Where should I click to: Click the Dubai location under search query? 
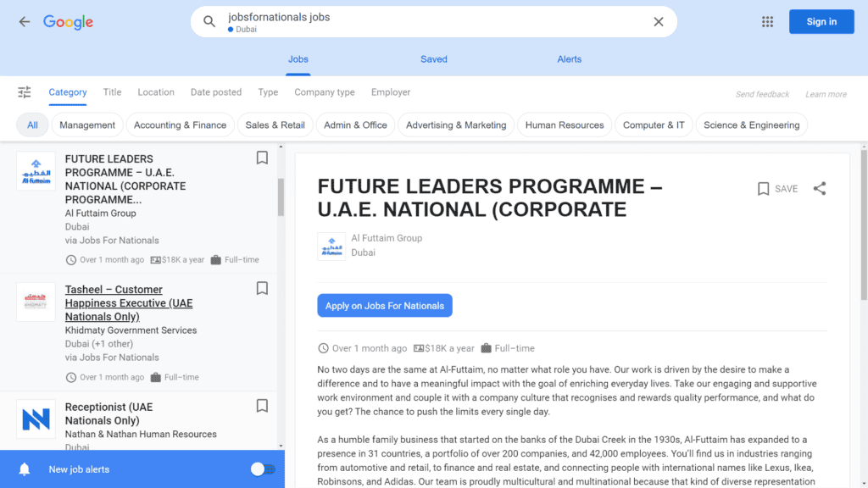[x=242, y=30]
